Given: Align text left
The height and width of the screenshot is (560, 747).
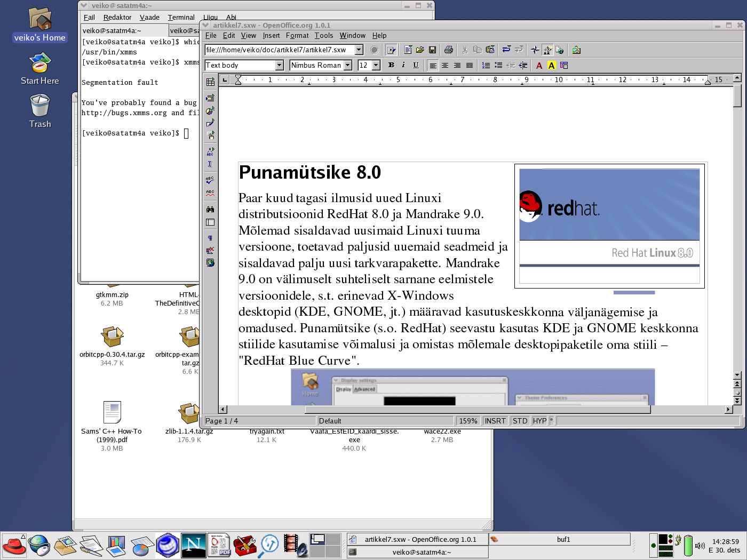Looking at the screenshot, I should [433, 65].
